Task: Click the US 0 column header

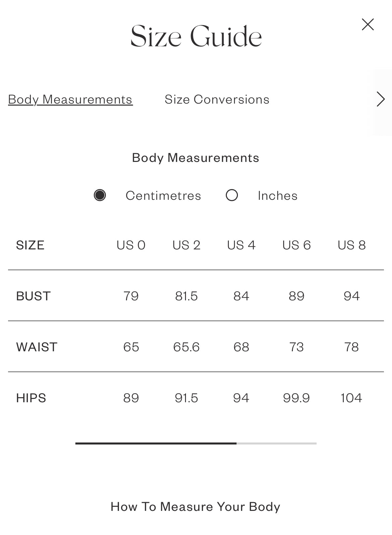Action: pyautogui.click(x=131, y=245)
